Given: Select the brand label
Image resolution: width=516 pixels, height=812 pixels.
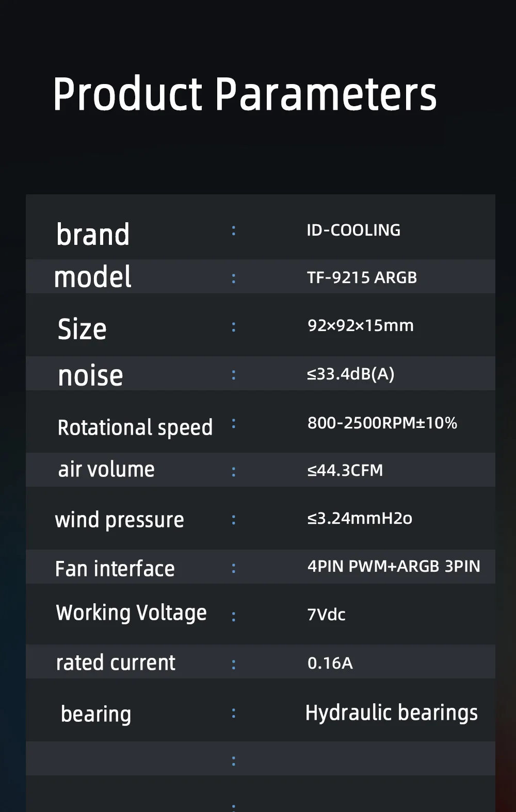Looking at the screenshot, I should coord(93,235).
